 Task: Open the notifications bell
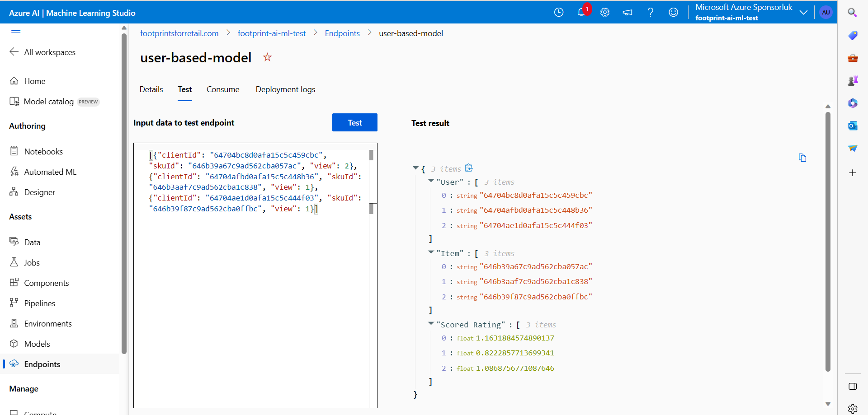coord(582,12)
